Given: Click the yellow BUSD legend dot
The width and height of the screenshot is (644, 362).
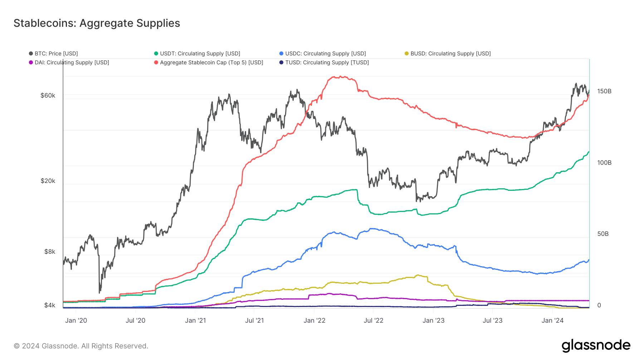Looking at the screenshot, I should point(406,54).
